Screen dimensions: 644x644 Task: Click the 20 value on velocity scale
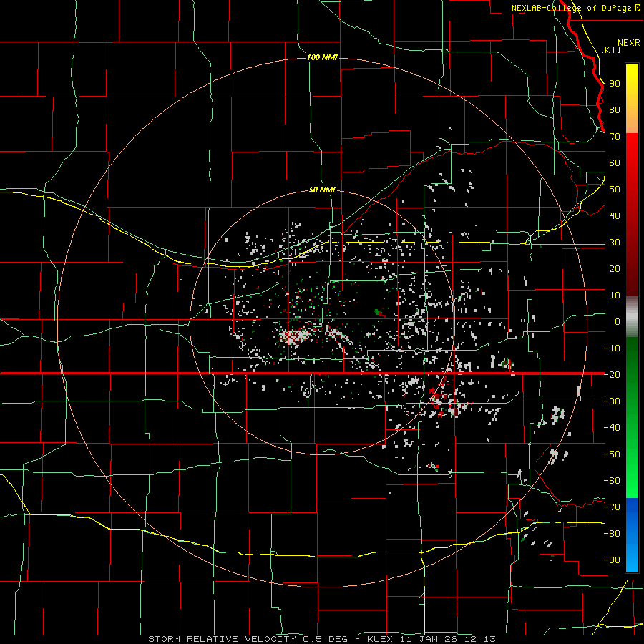[615, 268]
